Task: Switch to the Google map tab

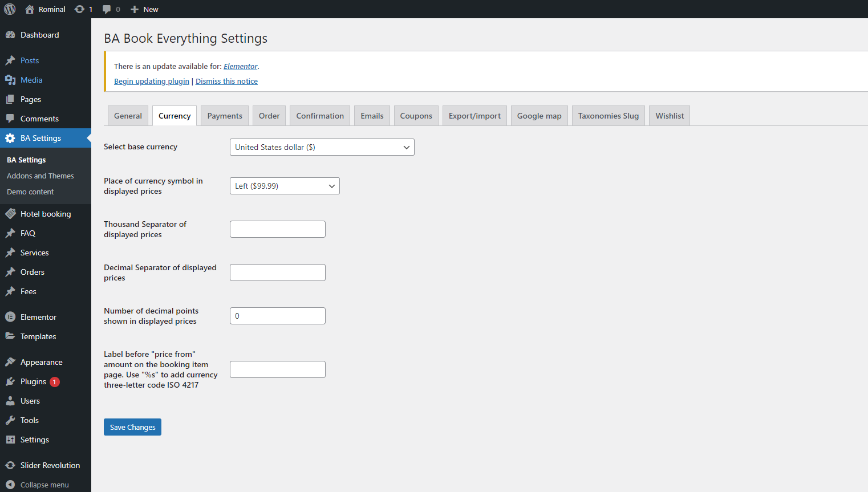Action: pos(539,116)
